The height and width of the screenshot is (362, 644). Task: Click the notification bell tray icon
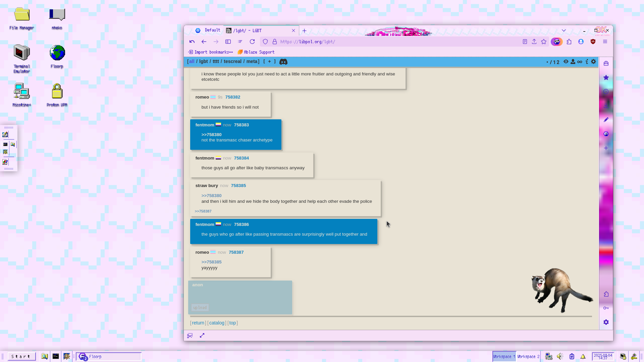click(x=583, y=356)
